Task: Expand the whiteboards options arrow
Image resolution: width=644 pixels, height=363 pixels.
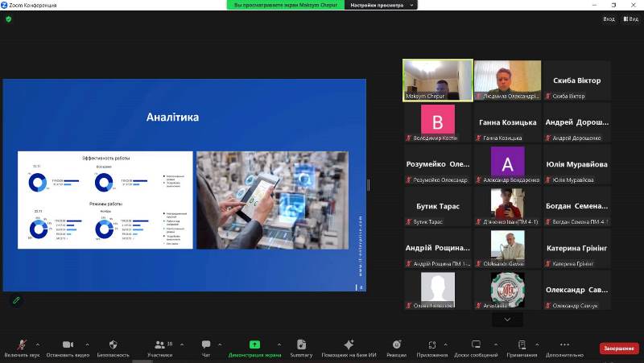Action: pyautogui.click(x=496, y=344)
